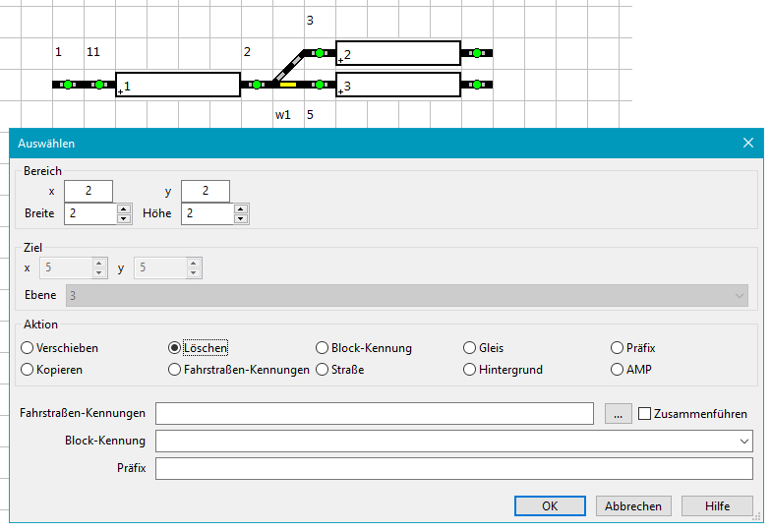Select the Verschieben radio option
The height and width of the screenshot is (532, 771).
[28, 348]
